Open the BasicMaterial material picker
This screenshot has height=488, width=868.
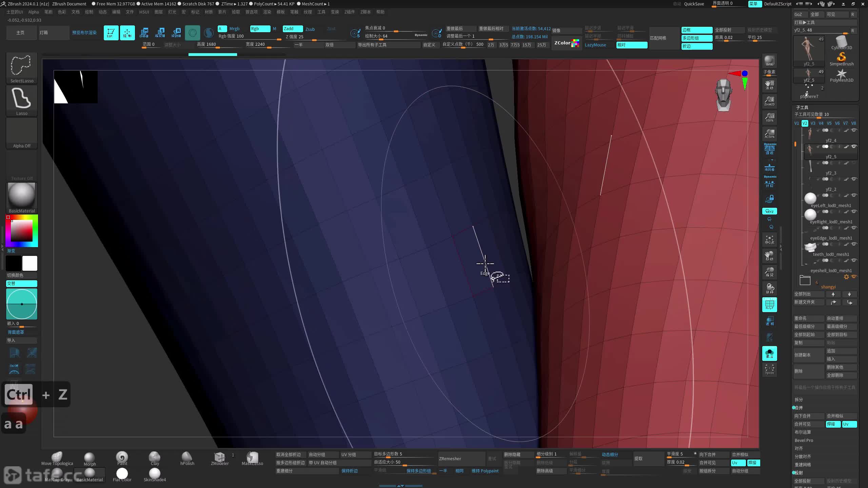coord(22,198)
